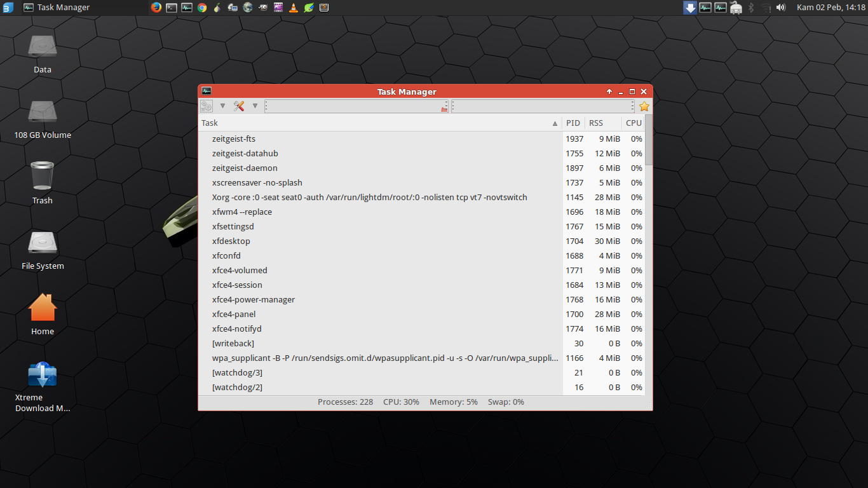Screen dimensions: 868x488
Task: Click the settings gear icon in the toolbar
Action: tap(207, 105)
